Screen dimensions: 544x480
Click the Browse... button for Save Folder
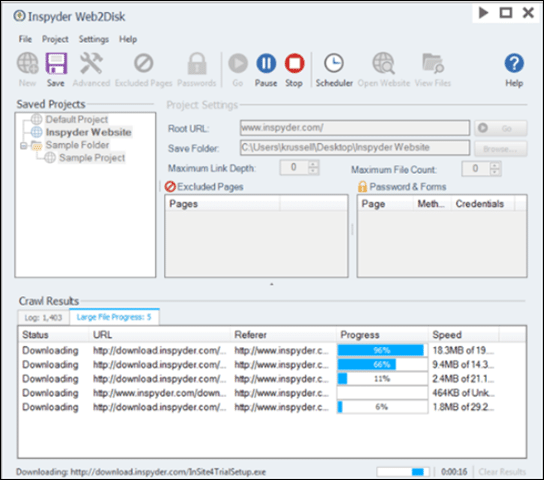coord(500,149)
